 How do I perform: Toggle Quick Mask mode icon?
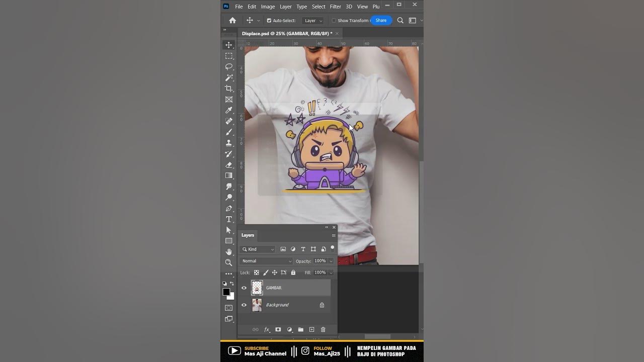tap(229, 308)
